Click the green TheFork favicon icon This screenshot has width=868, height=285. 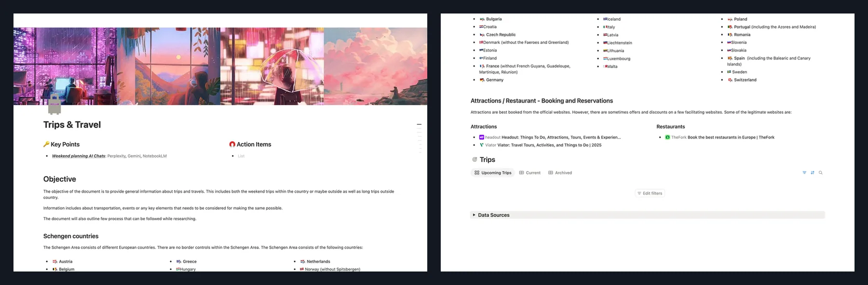[667, 137]
